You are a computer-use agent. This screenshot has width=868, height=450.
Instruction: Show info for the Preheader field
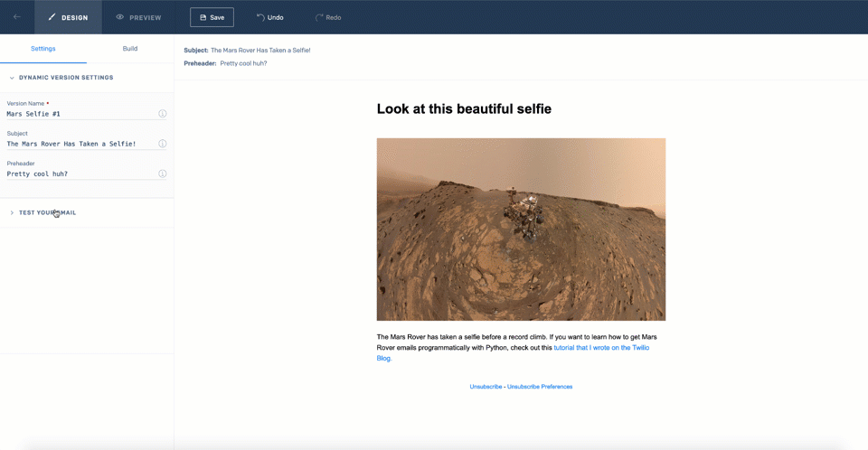point(162,173)
